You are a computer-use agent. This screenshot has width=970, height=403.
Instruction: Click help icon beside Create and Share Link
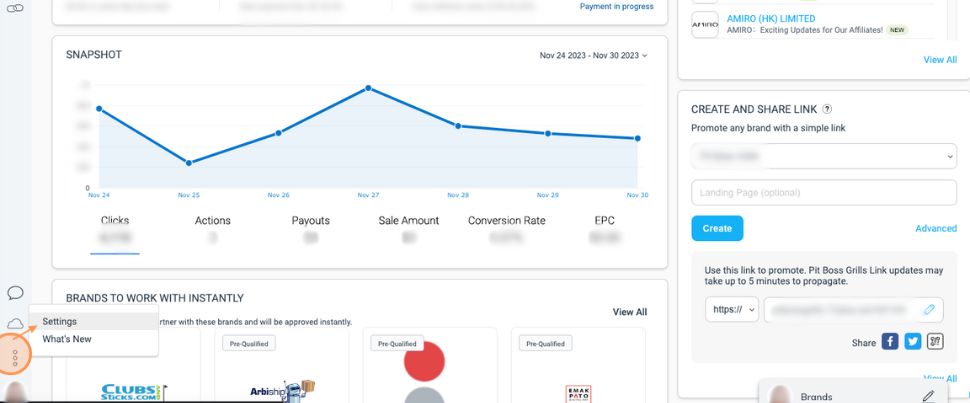click(827, 110)
